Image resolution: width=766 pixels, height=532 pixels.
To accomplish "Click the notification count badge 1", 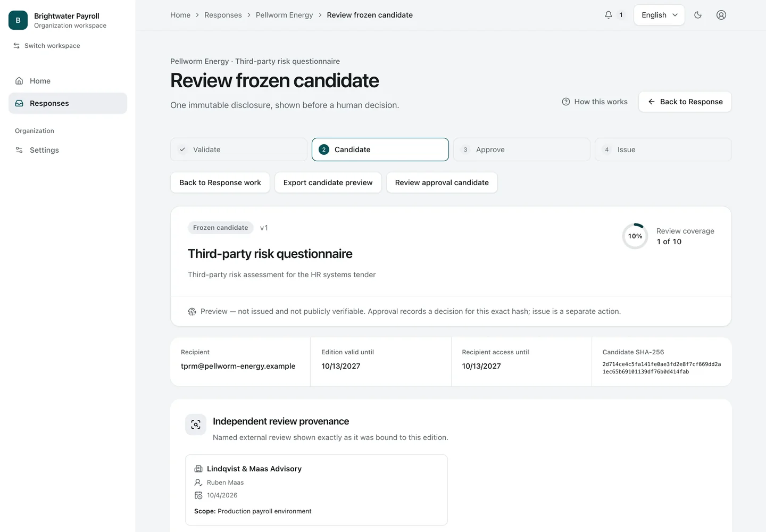I will click(621, 15).
